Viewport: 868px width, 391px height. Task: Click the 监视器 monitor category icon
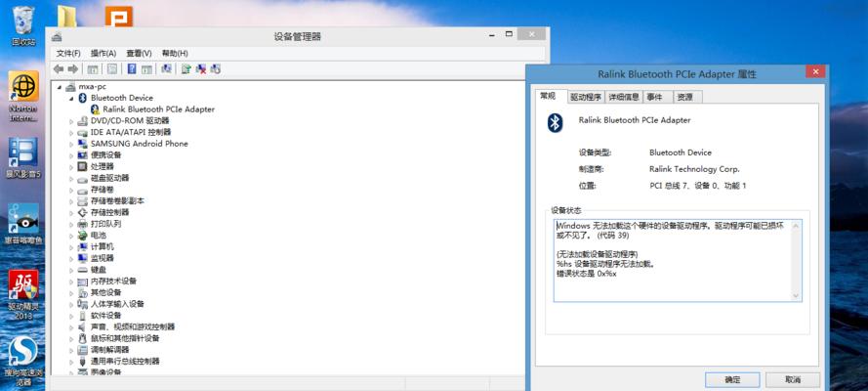point(82,258)
